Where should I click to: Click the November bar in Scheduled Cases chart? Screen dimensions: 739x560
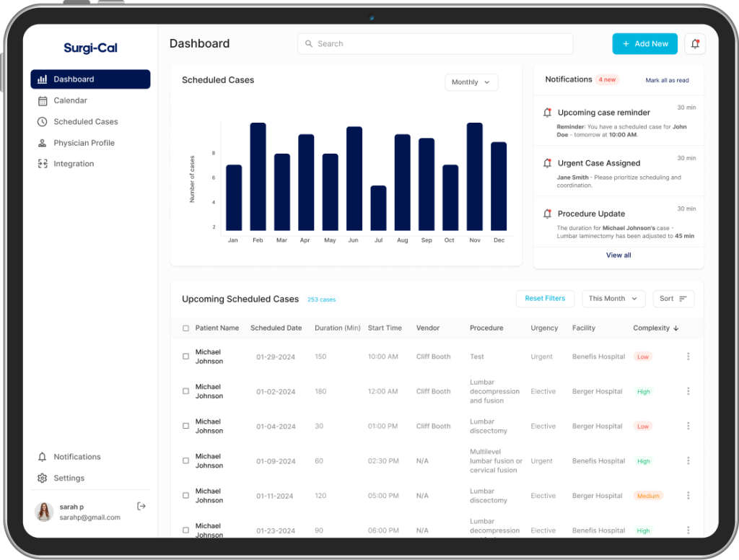(x=475, y=176)
